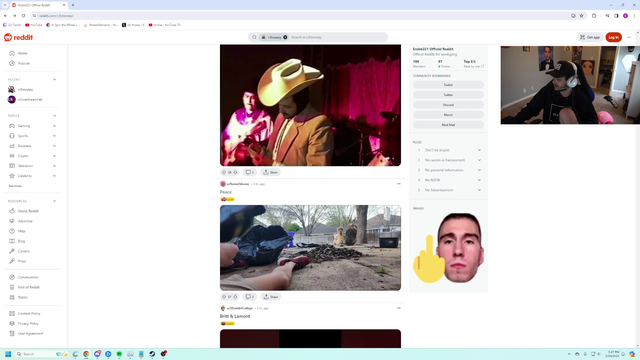
Task: Collapse the Resources section
Action: [54, 201]
